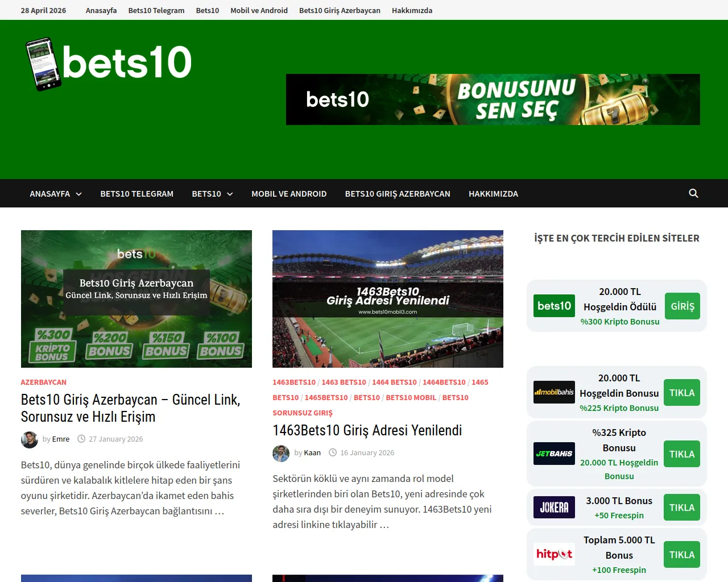The width and height of the screenshot is (728, 582).
Task: Open article title 1463Bets10 Giriş Adresi Yenilendi
Action: coord(367,430)
